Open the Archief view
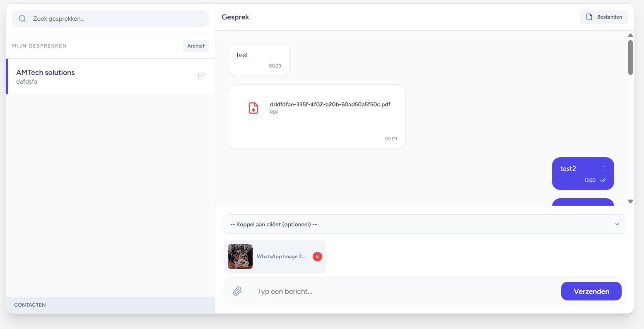 click(x=195, y=46)
